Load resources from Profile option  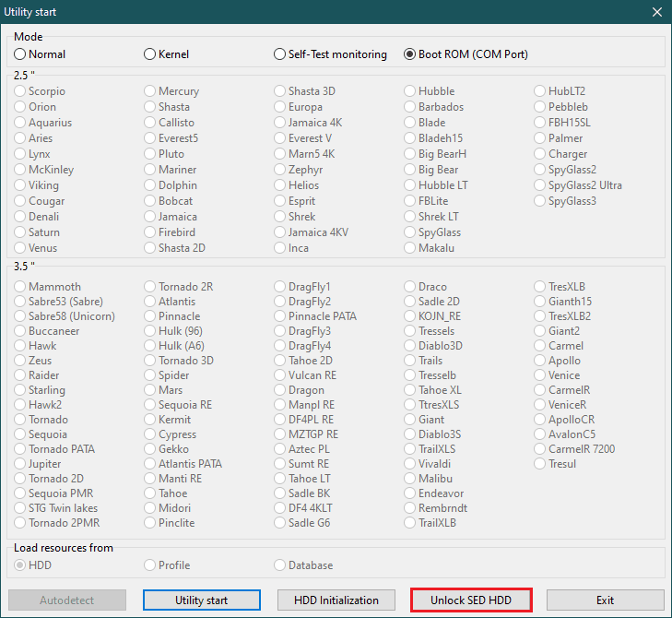[x=150, y=565]
